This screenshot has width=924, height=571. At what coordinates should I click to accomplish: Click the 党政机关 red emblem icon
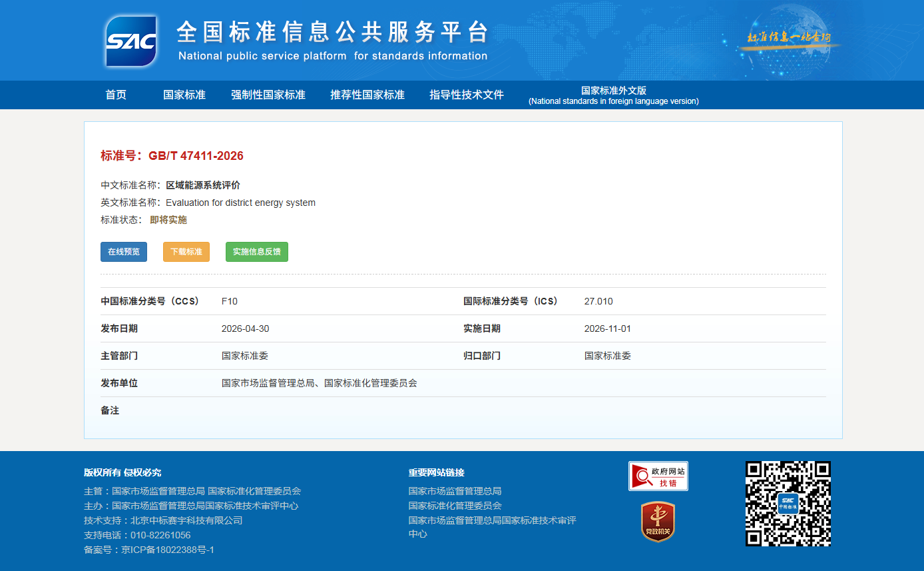point(658,522)
